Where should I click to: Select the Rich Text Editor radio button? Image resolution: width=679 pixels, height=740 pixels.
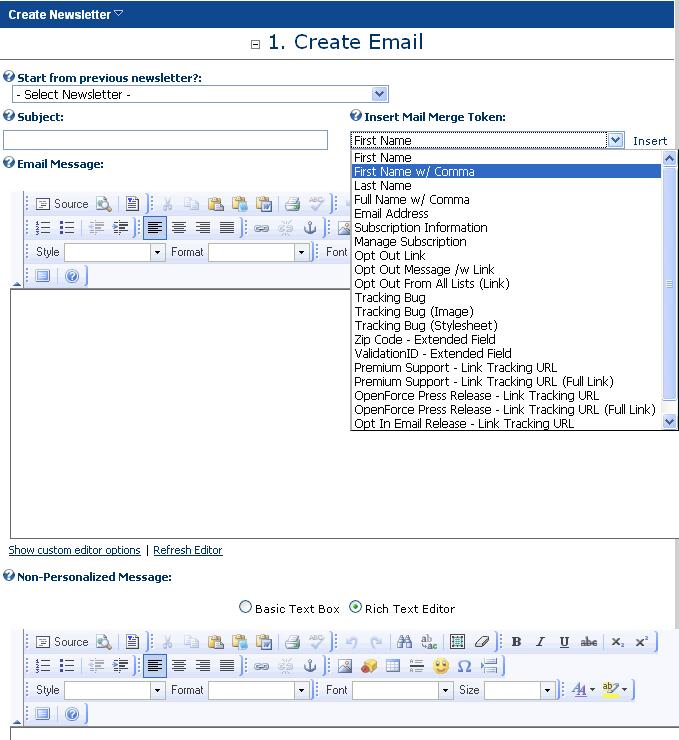tap(355, 607)
